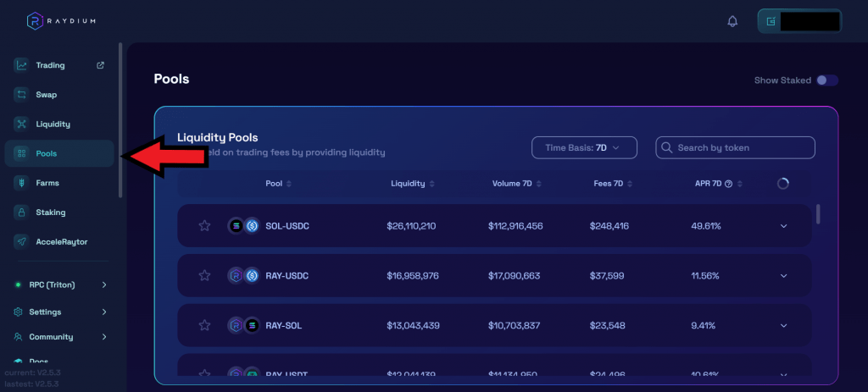Click the pool list vertical scrollbar
Viewport: 868px width, 392px height.
click(817, 213)
